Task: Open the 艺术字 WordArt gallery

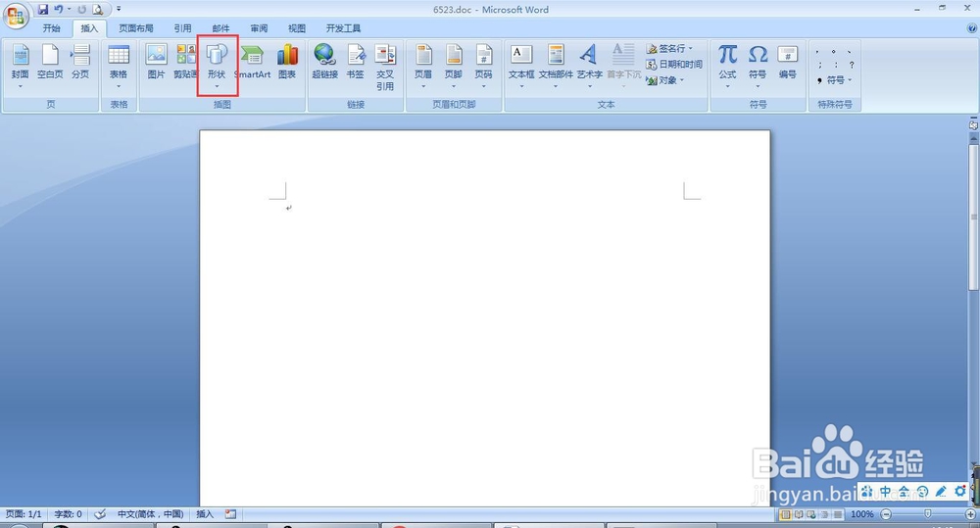Action: [x=589, y=66]
